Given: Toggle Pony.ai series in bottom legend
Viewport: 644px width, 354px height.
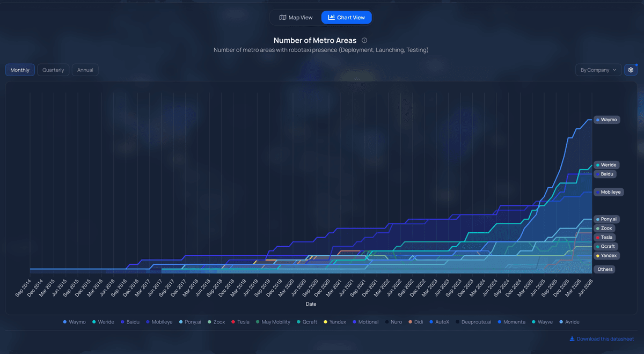Looking at the screenshot, I should pos(190,322).
